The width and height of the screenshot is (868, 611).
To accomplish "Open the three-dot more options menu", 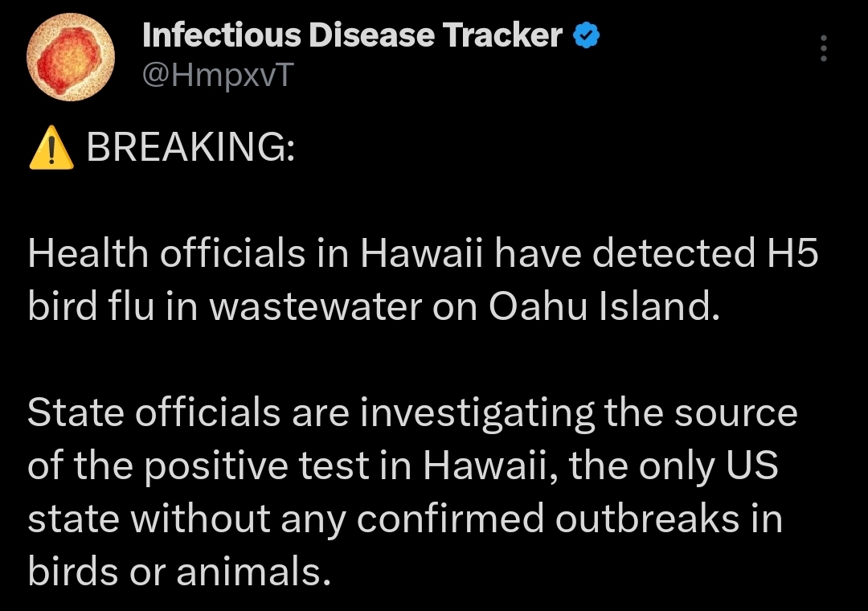I will pos(823,47).
